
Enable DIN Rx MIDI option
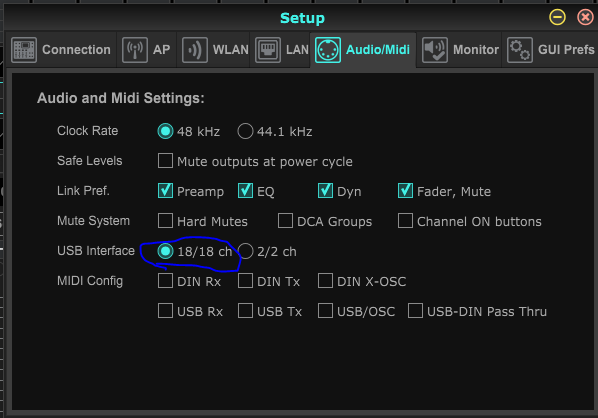[x=165, y=281]
